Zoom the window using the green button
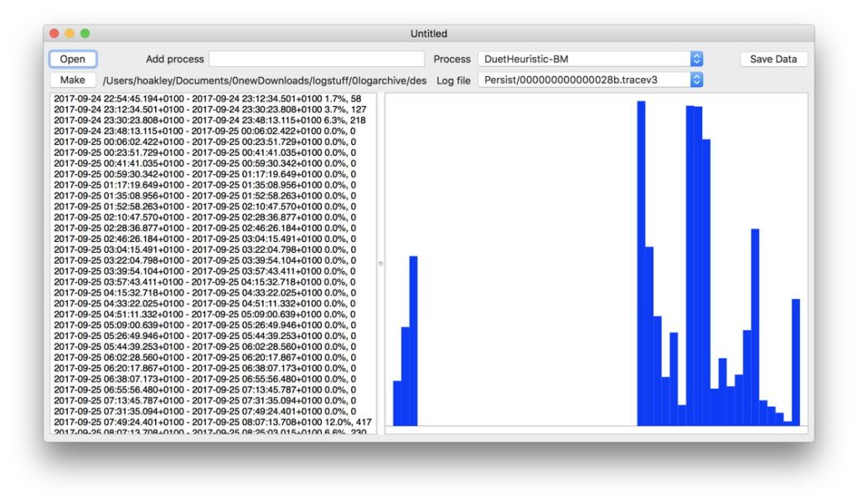The height and width of the screenshot is (504, 858). click(85, 33)
